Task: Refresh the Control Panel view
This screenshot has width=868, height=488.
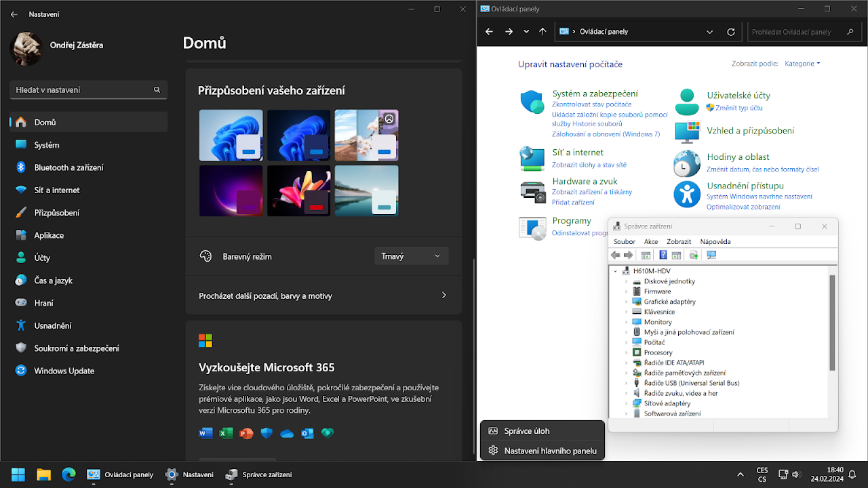Action: [x=731, y=32]
